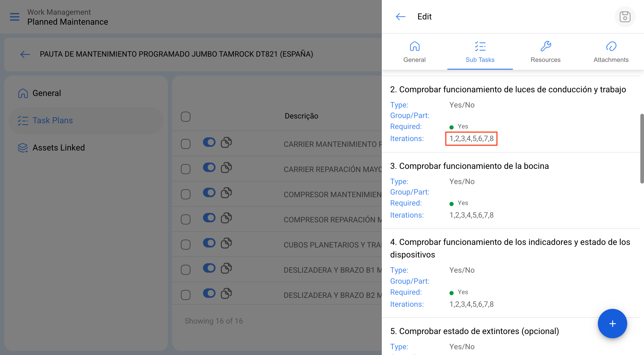The image size is (644, 355).
Task: Check the CARRIER MANTENIMIENTO row checkbox
Action: pyautogui.click(x=186, y=144)
